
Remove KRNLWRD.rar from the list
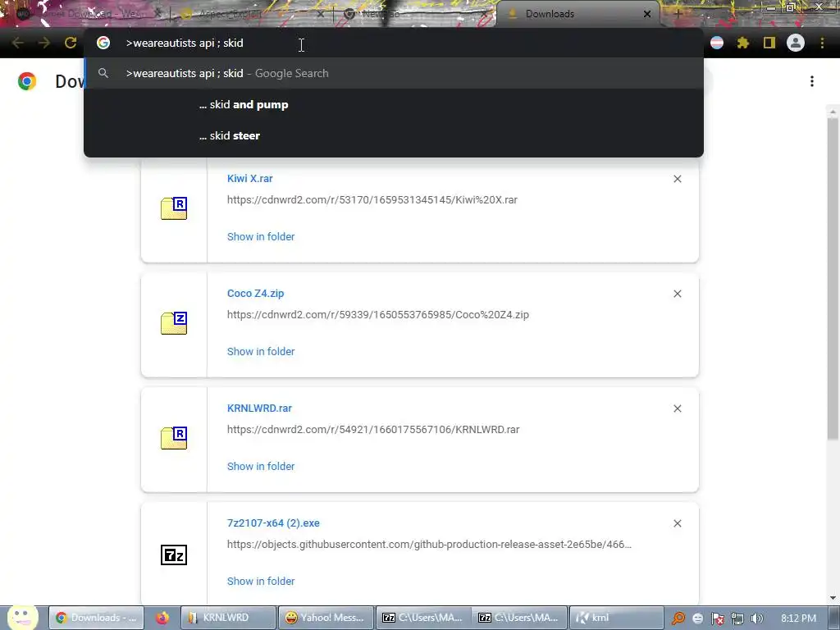(677, 409)
